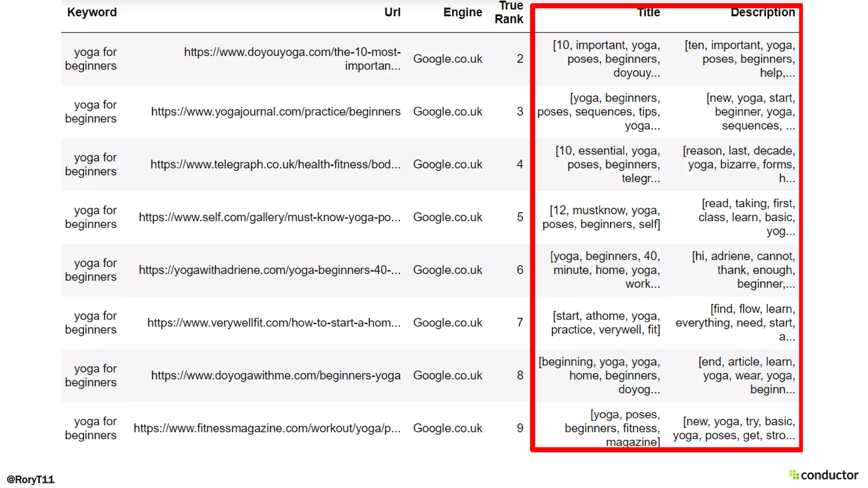Open the verywellfit.com URL
Viewport: 868px width, 488px height.
click(x=274, y=323)
